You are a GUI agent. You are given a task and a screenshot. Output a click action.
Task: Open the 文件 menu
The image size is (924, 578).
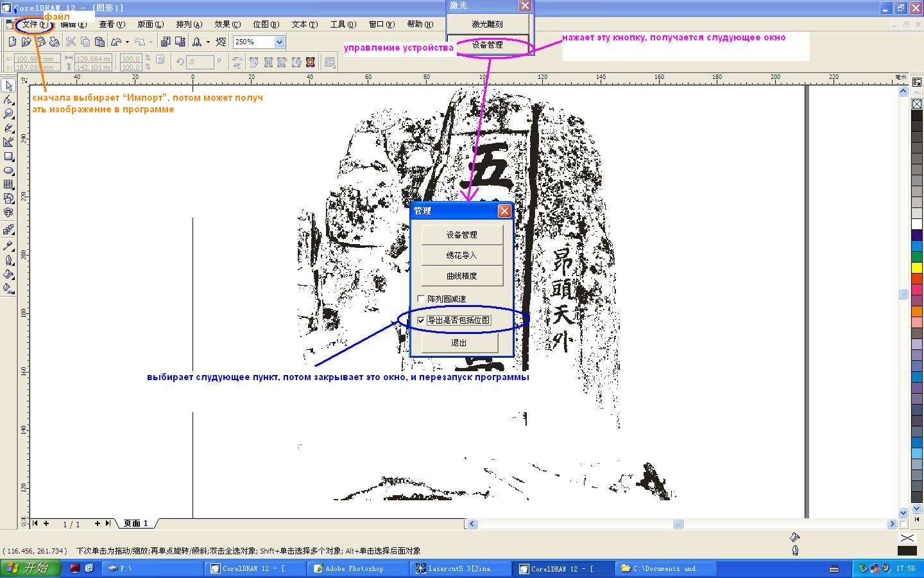(x=34, y=24)
